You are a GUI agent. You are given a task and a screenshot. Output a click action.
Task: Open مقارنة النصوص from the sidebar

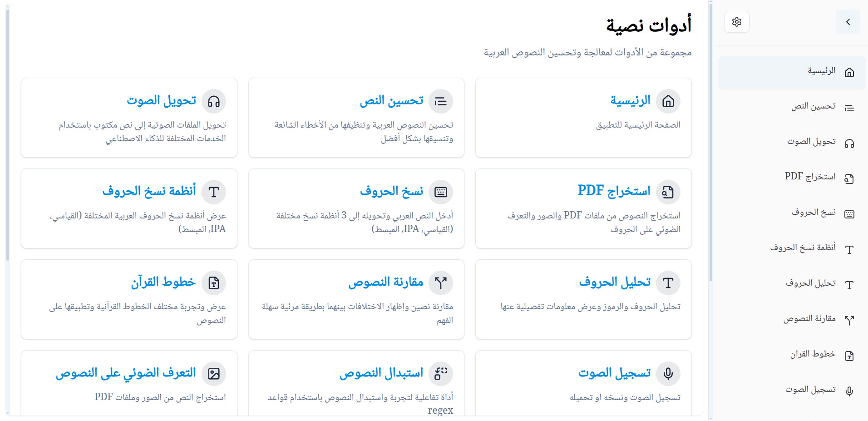pos(792,320)
